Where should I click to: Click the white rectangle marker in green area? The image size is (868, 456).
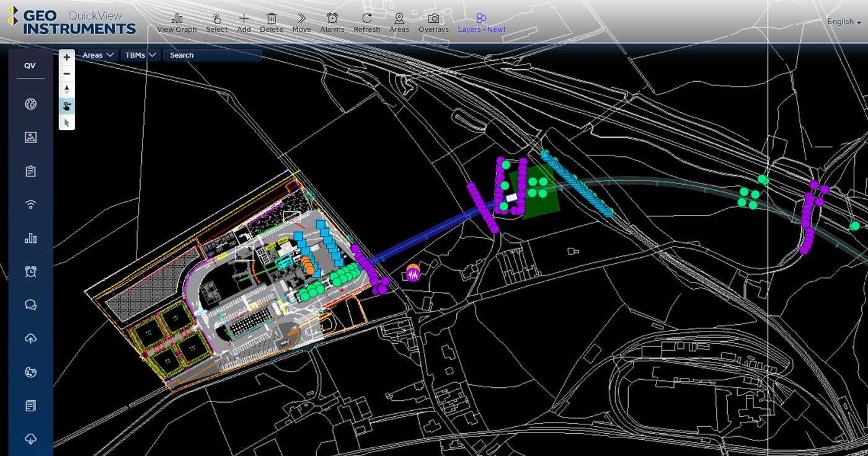[x=511, y=198]
